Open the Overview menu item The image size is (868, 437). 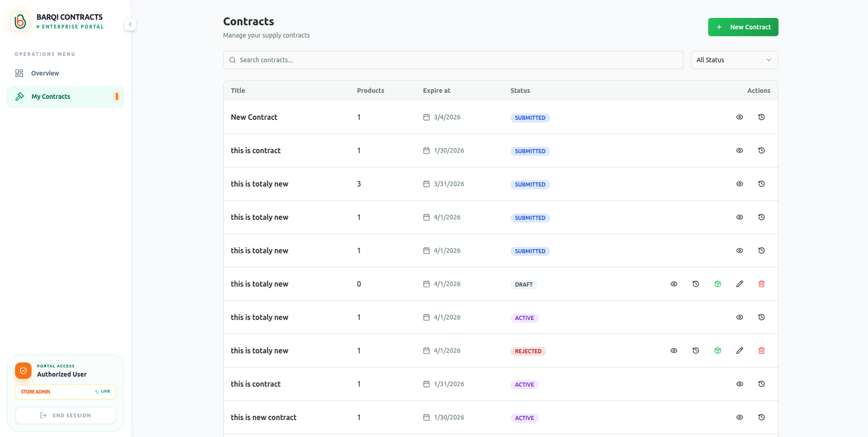45,73
